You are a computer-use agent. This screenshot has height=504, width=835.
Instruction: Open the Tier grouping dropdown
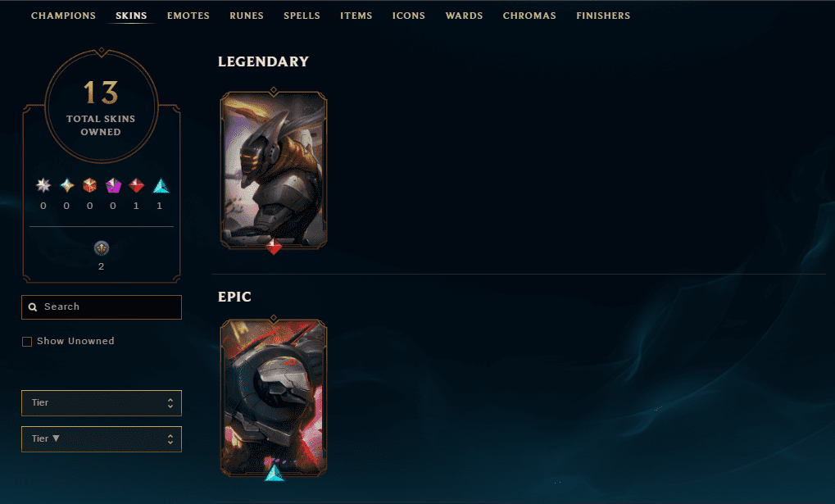point(101,402)
